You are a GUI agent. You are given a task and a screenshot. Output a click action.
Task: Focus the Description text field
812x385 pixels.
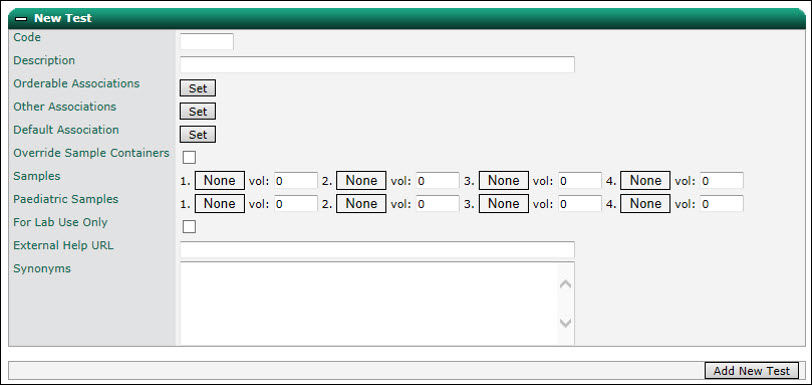[x=377, y=64]
